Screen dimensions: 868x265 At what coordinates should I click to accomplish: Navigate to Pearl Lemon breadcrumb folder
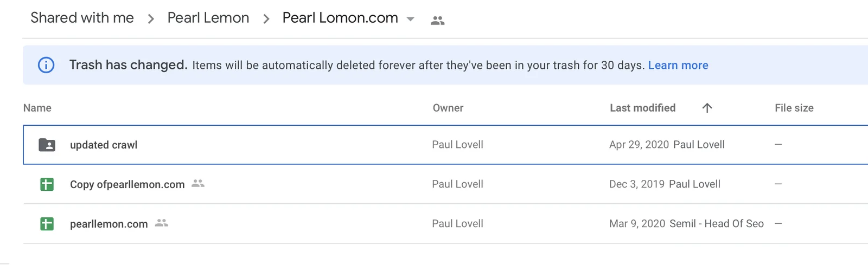(x=208, y=18)
